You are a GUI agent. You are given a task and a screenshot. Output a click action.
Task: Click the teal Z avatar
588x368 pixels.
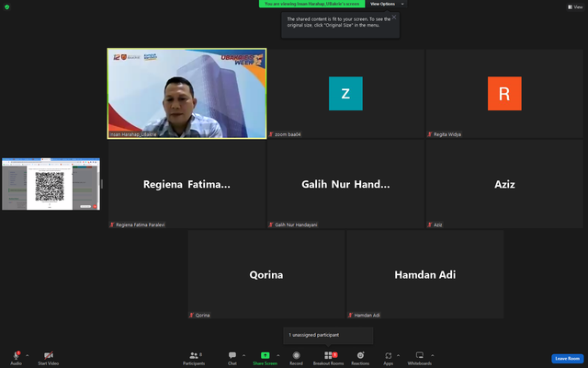(x=345, y=94)
